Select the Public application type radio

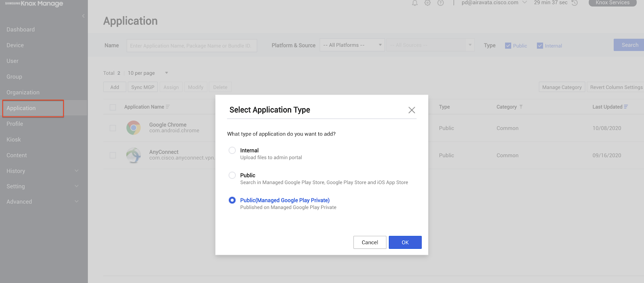[x=232, y=175]
